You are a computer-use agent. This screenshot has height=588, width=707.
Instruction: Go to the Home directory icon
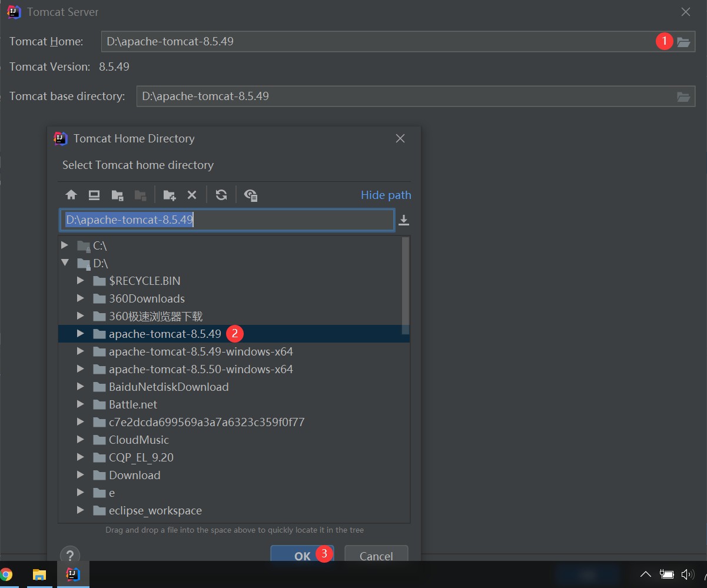click(x=71, y=195)
